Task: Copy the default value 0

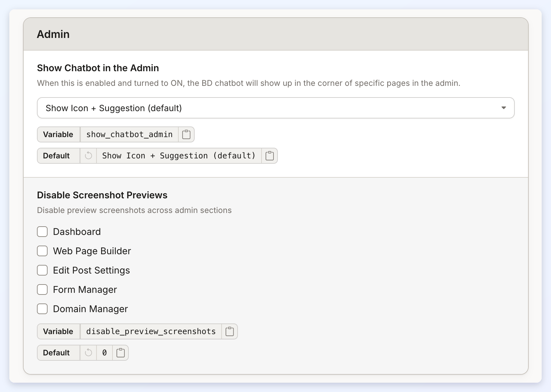Action: pos(120,353)
